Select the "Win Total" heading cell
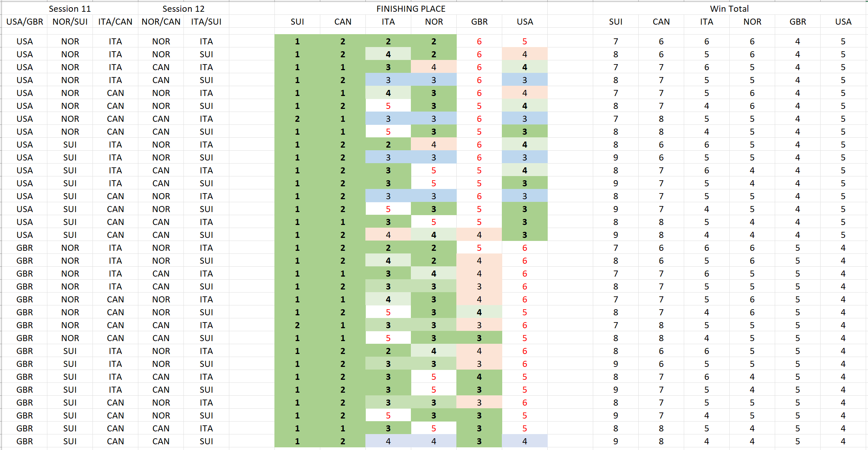Image resolution: width=868 pixels, height=450 pixels. (x=729, y=9)
